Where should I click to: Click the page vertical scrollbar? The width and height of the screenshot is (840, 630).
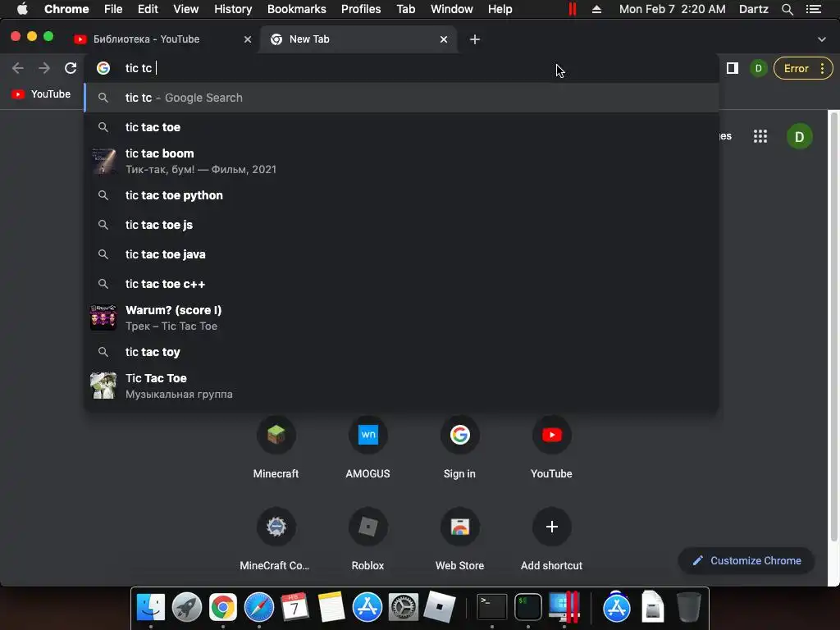coord(833,326)
